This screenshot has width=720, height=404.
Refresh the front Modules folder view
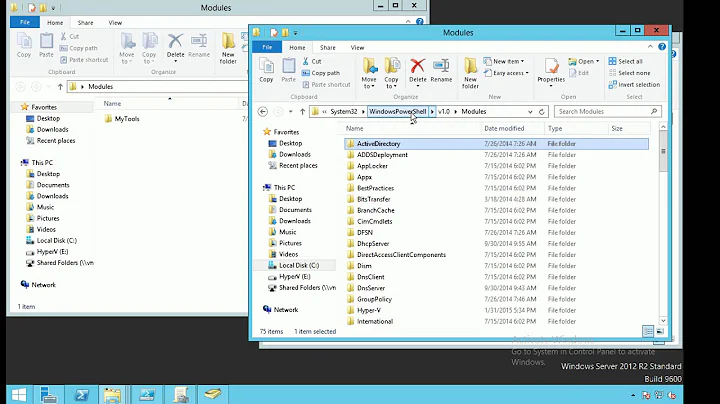(542, 112)
